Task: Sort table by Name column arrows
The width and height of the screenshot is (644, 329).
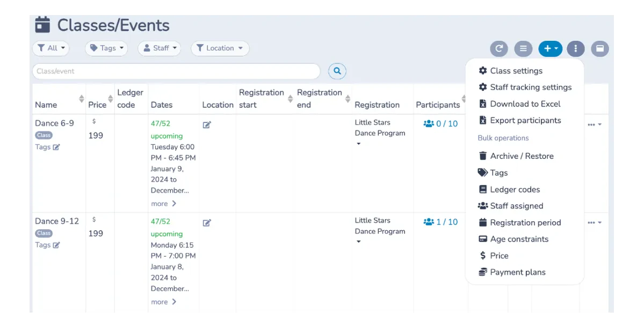Action: coord(81,98)
